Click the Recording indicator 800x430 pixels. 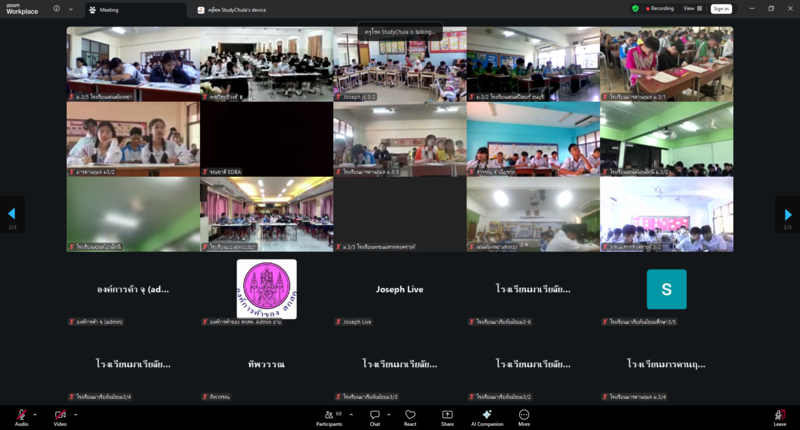click(x=660, y=9)
